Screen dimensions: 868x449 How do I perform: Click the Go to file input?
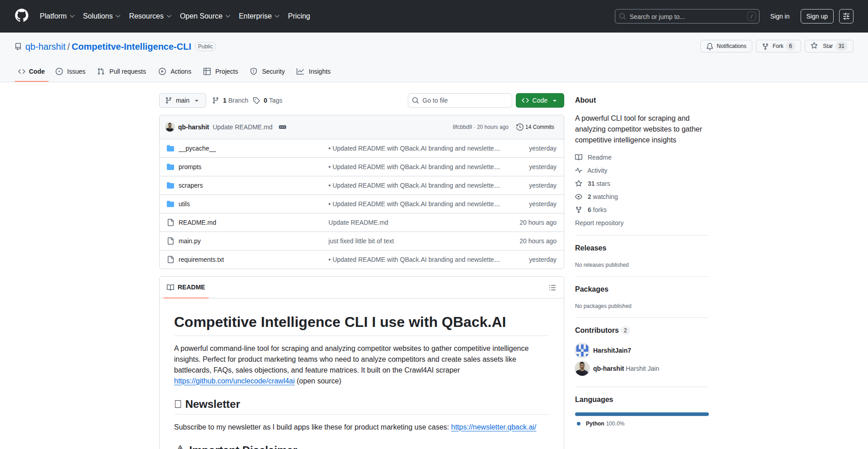[460, 100]
